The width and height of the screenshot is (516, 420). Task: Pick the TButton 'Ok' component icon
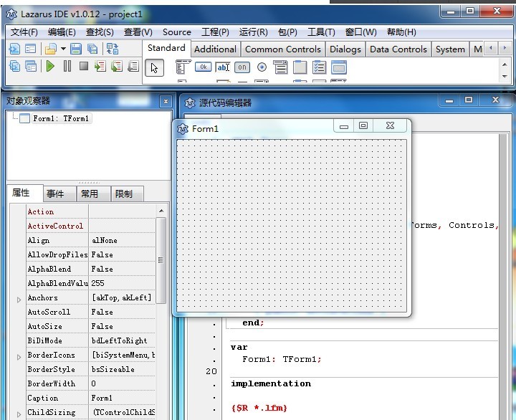coord(203,67)
